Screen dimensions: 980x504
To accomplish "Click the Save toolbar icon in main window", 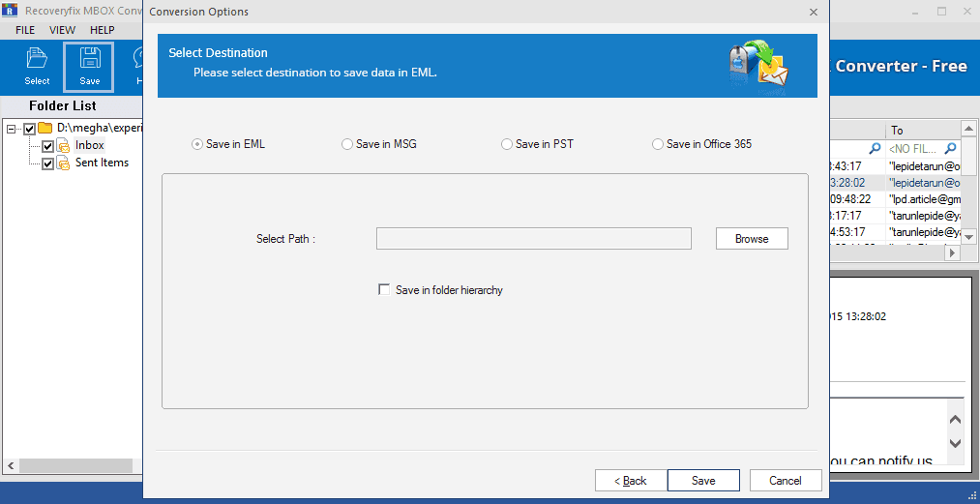I will click(x=89, y=67).
